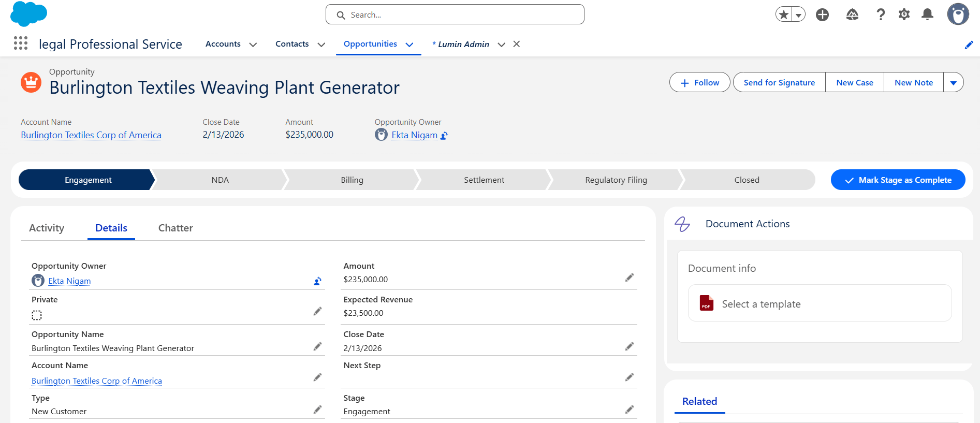Click the $235,000.00 amount in header

[310, 135]
